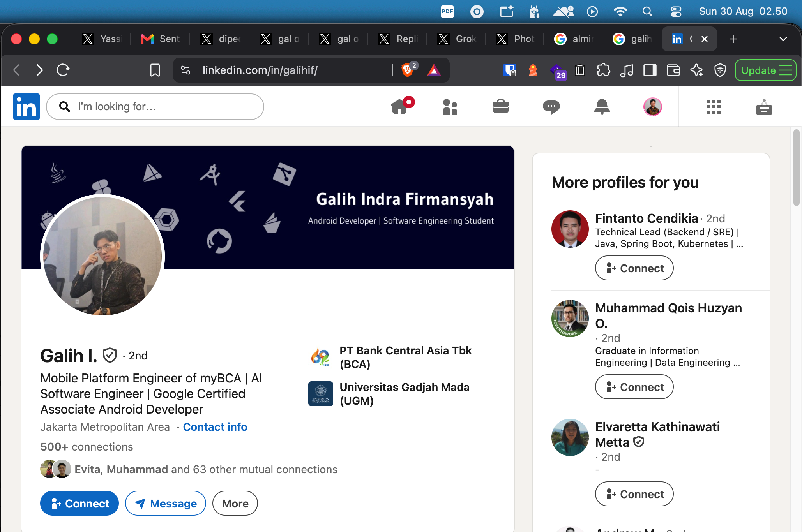Image resolution: width=802 pixels, height=532 pixels.
Task: Open the date and time in menu bar
Action: point(743,12)
